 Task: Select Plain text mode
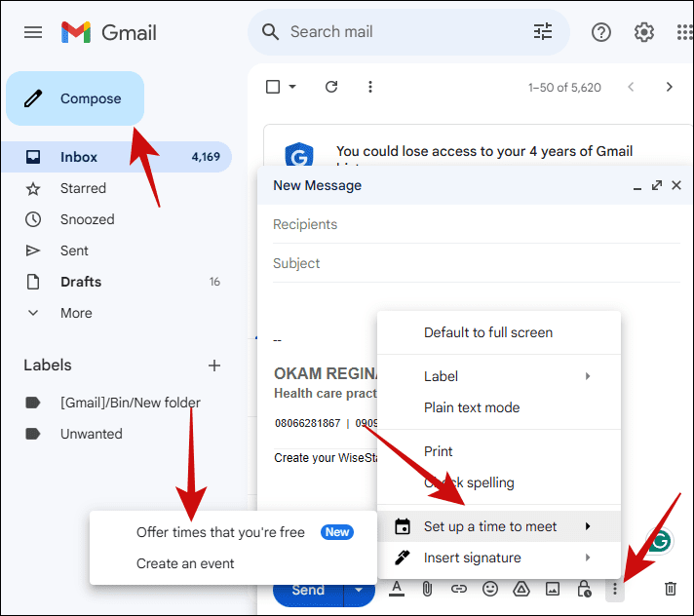point(499,407)
